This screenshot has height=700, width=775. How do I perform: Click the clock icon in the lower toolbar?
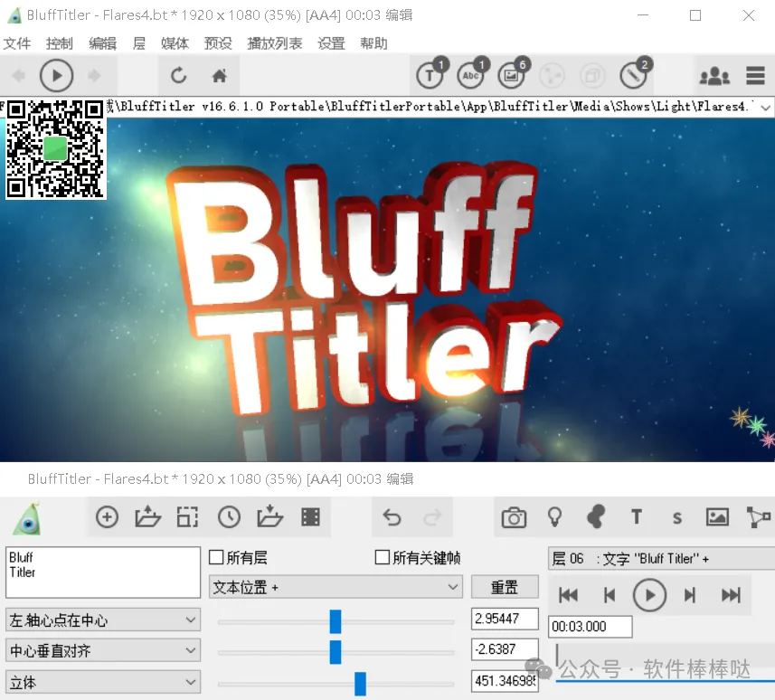(x=229, y=517)
